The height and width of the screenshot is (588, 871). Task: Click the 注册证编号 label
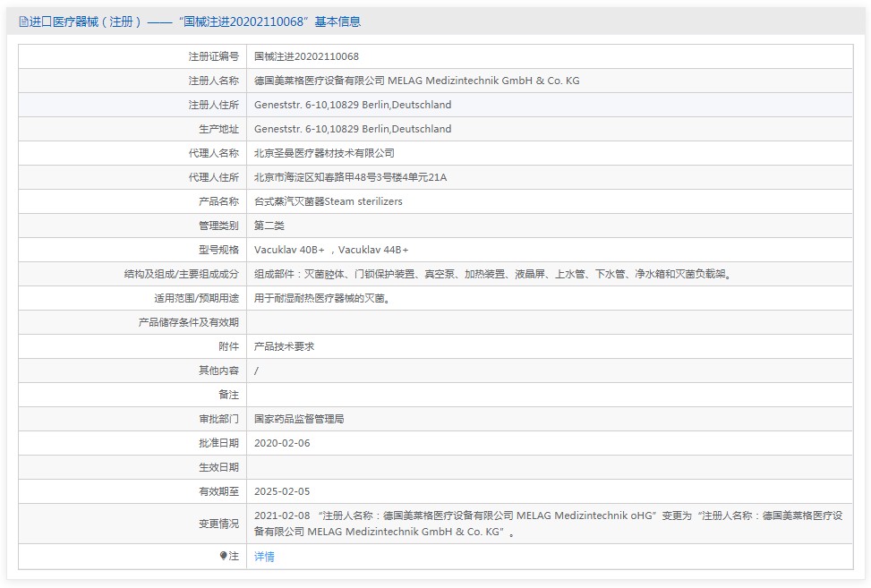(214, 56)
